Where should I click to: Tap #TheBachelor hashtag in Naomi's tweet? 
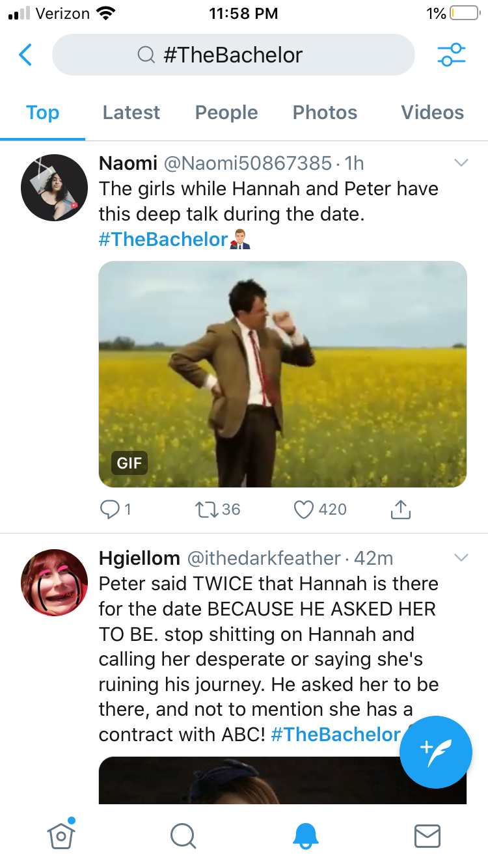[x=163, y=239]
